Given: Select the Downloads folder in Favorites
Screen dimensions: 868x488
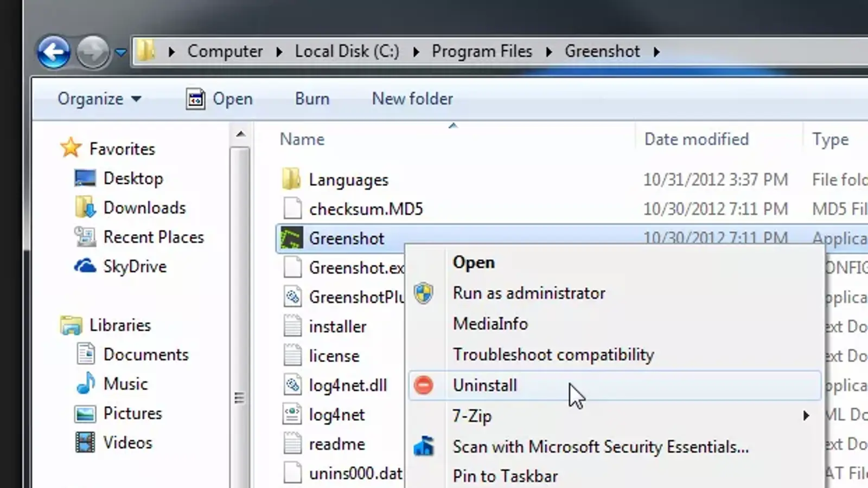Looking at the screenshot, I should (144, 208).
